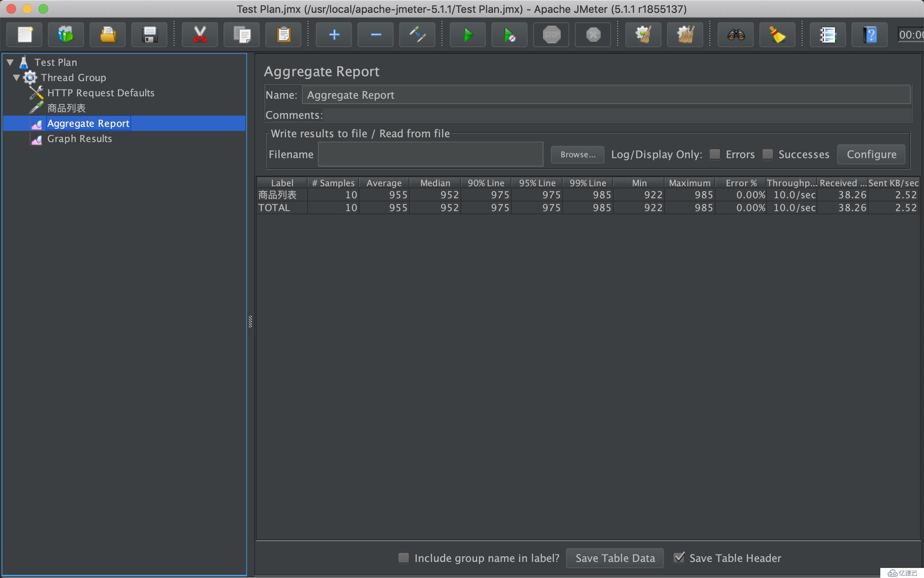The height and width of the screenshot is (578, 924).
Task: Save the test plan with floppy icon
Action: pyautogui.click(x=150, y=35)
